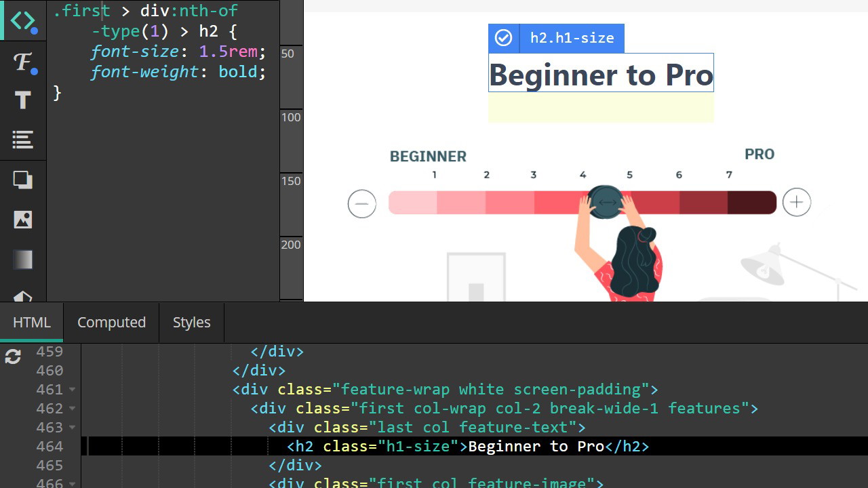Click the round slider handle knob
Image resolution: width=868 pixels, height=488 pixels.
(x=605, y=202)
